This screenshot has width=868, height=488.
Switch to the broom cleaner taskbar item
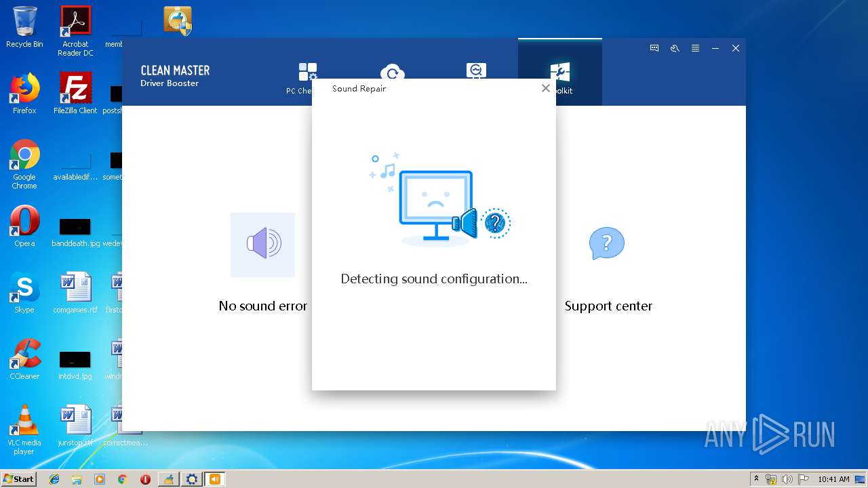pos(169,479)
